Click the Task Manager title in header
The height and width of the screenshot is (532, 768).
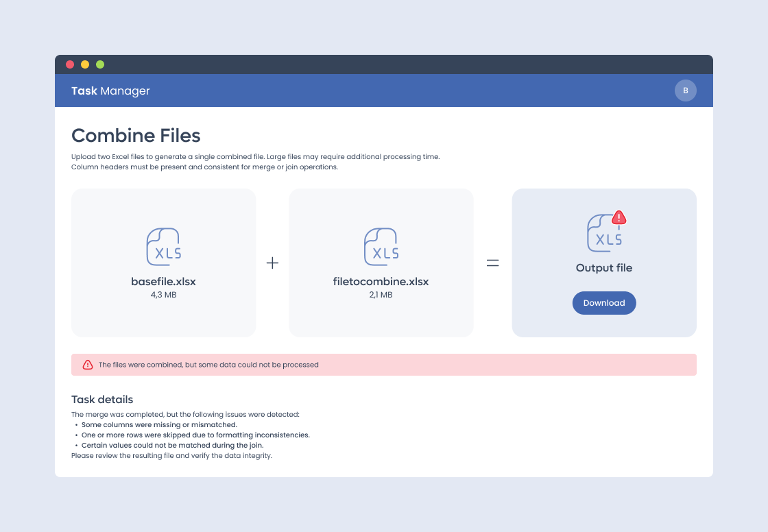click(x=110, y=90)
